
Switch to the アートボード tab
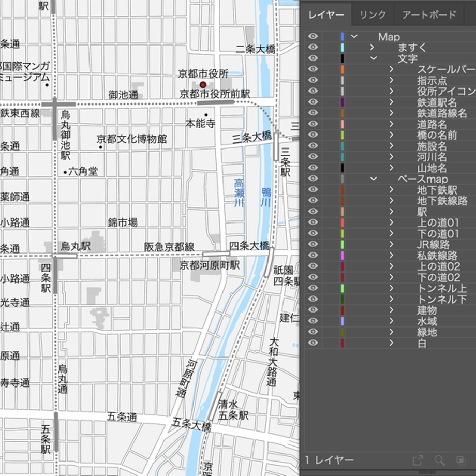click(429, 14)
